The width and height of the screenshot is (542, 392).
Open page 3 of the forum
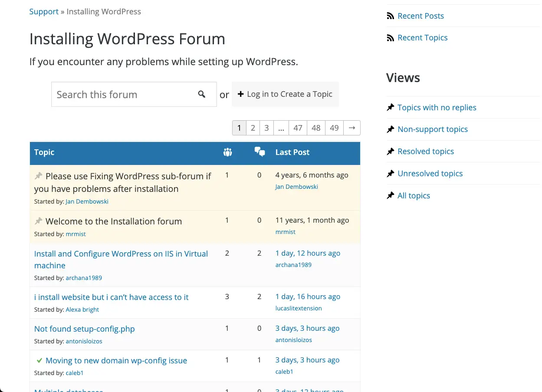(x=266, y=128)
